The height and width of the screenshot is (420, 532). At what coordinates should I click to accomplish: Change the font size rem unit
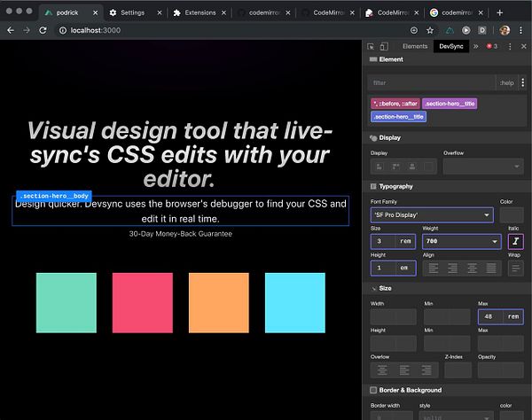tap(405, 241)
